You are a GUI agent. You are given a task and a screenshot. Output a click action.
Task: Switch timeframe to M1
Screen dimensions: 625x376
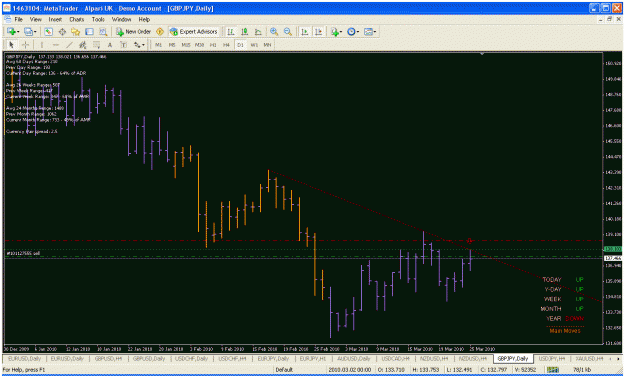pos(158,45)
